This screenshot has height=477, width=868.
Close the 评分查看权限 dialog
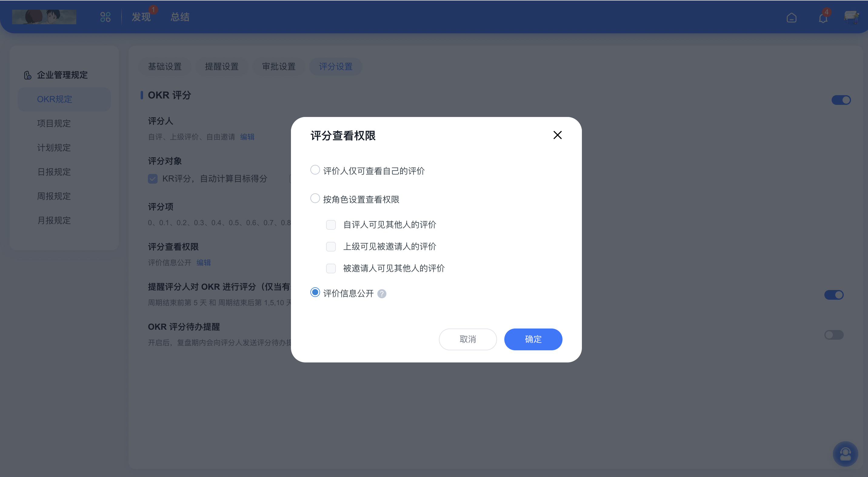click(x=557, y=135)
